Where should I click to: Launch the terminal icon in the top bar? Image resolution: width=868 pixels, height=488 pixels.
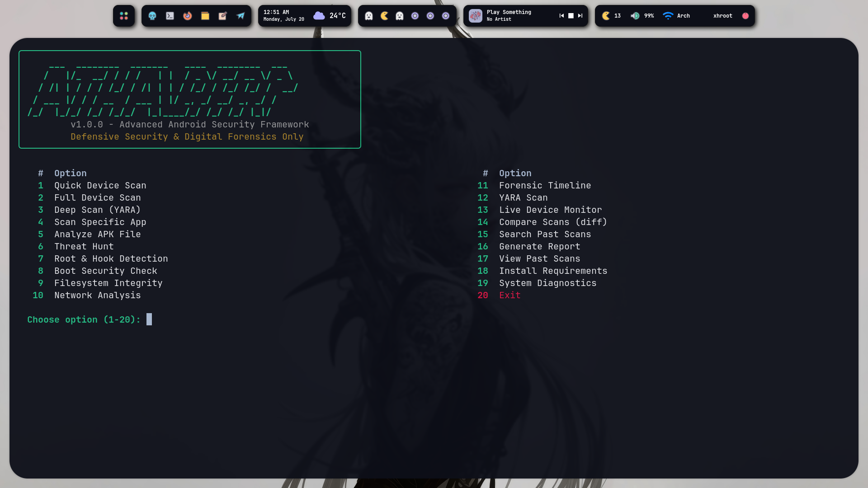pyautogui.click(x=170, y=16)
